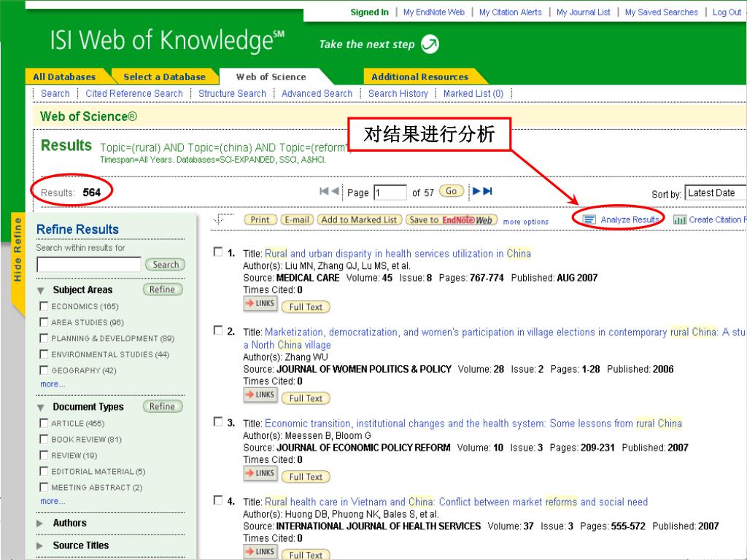Image resolution: width=747 pixels, height=560 pixels.
Task: Select result 4 checkbox
Action: [218, 500]
